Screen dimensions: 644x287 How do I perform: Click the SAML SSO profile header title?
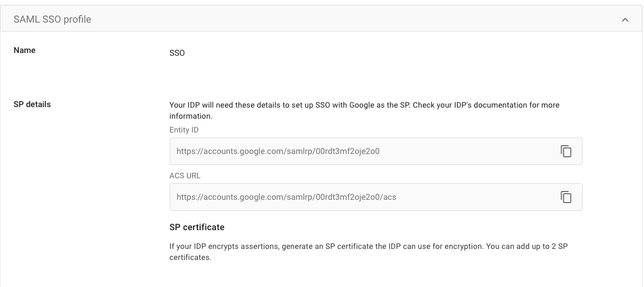point(52,19)
